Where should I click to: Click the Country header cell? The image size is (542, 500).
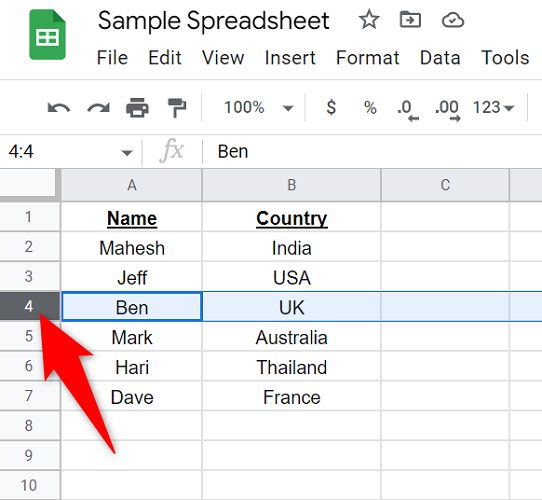click(291, 217)
